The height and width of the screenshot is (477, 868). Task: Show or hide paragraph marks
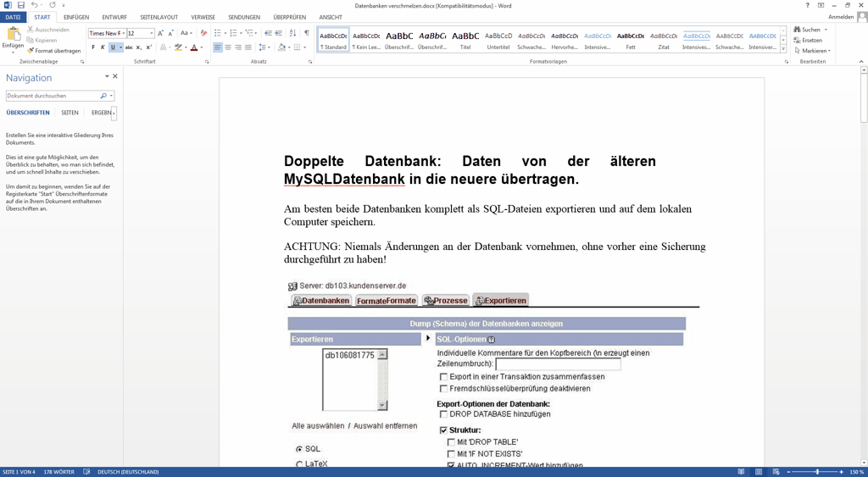click(x=306, y=33)
